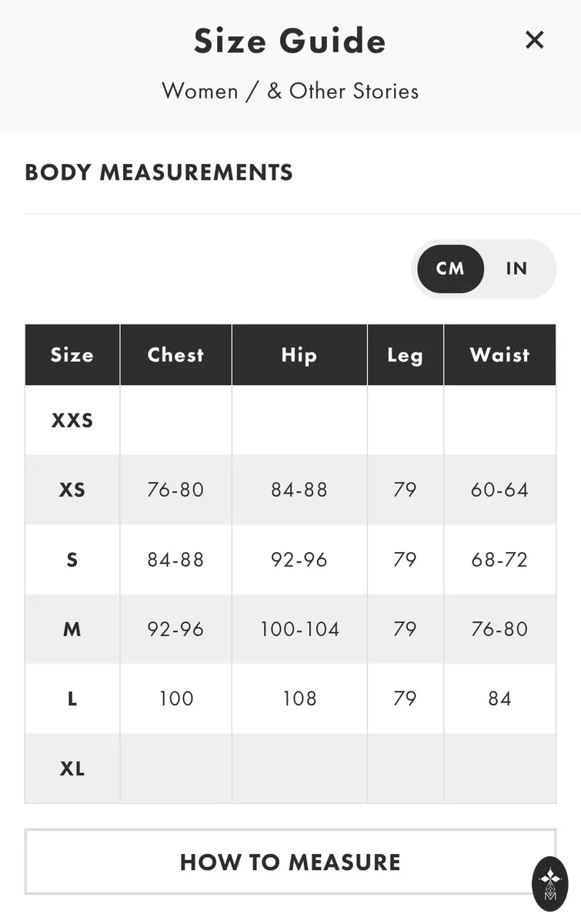Click the XL size row label
Screen dimensions: 581x924
click(72, 768)
